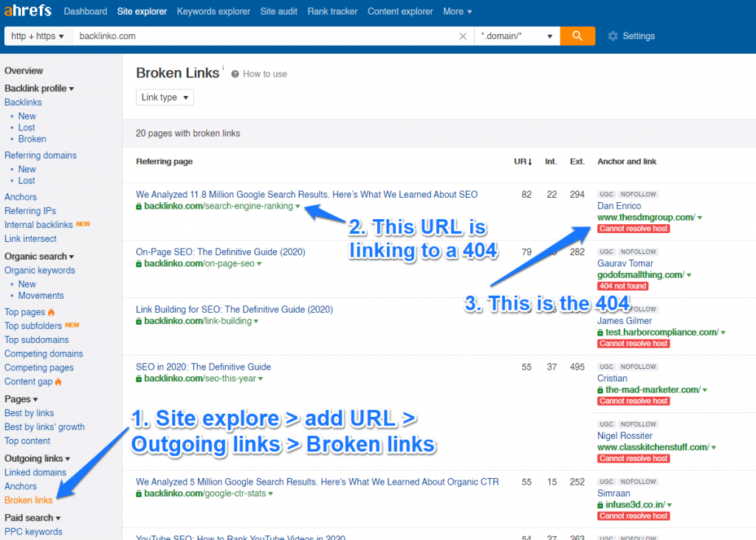Click the padlock beside infuse3d.co.in
Viewport: 756px width, 540px height.
click(600, 505)
